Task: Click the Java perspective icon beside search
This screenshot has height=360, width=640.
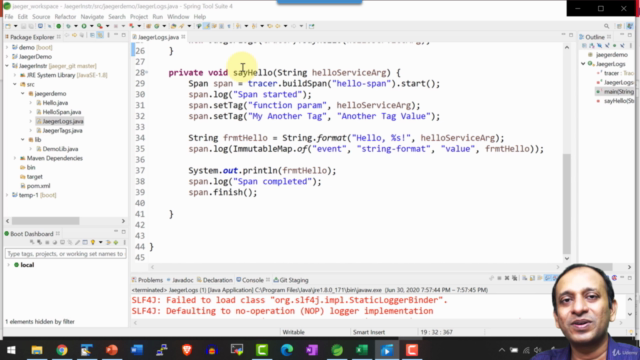Action: (620, 26)
